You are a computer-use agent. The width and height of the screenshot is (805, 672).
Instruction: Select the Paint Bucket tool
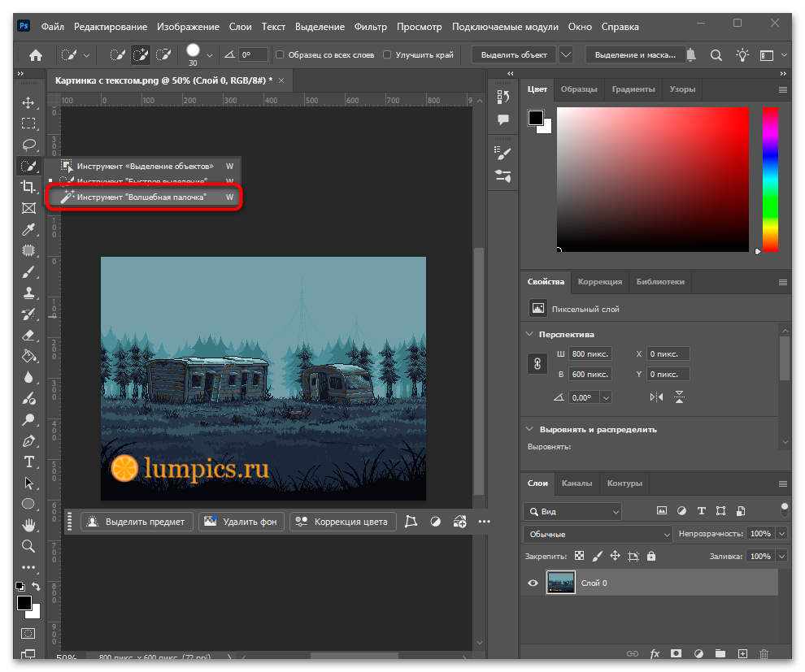click(28, 356)
